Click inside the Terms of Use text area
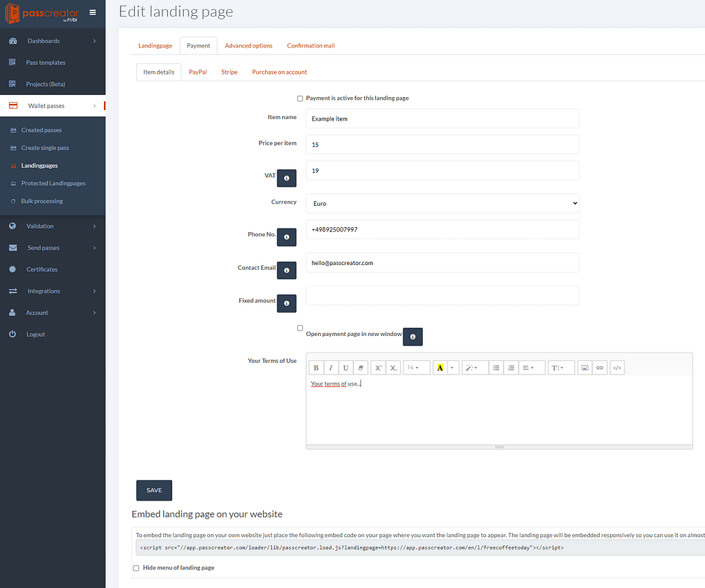This screenshot has height=588, width=705. [499, 410]
